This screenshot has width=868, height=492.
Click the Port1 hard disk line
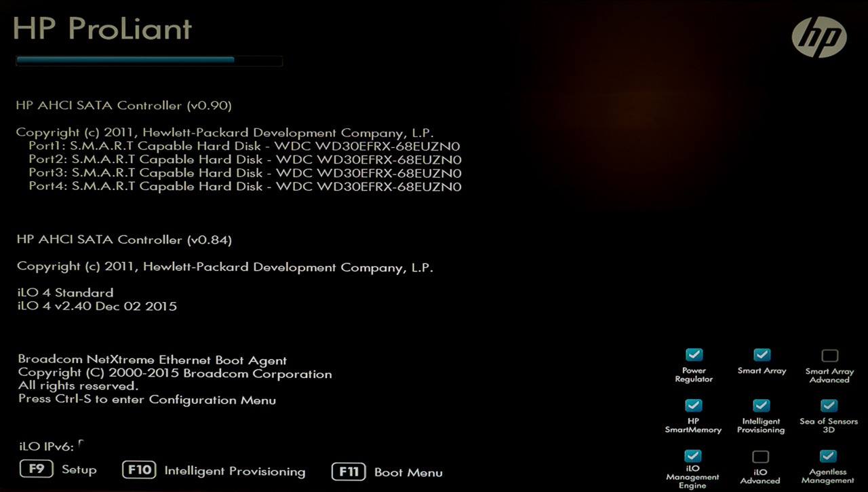(245, 147)
